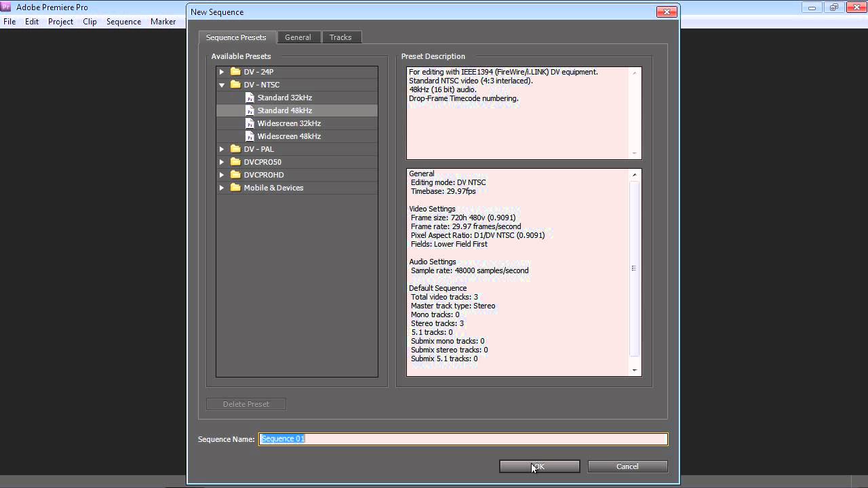868x488 pixels.
Task: Click 'Frame size: 720h 480v (0.9091)' text
Action: point(463,218)
